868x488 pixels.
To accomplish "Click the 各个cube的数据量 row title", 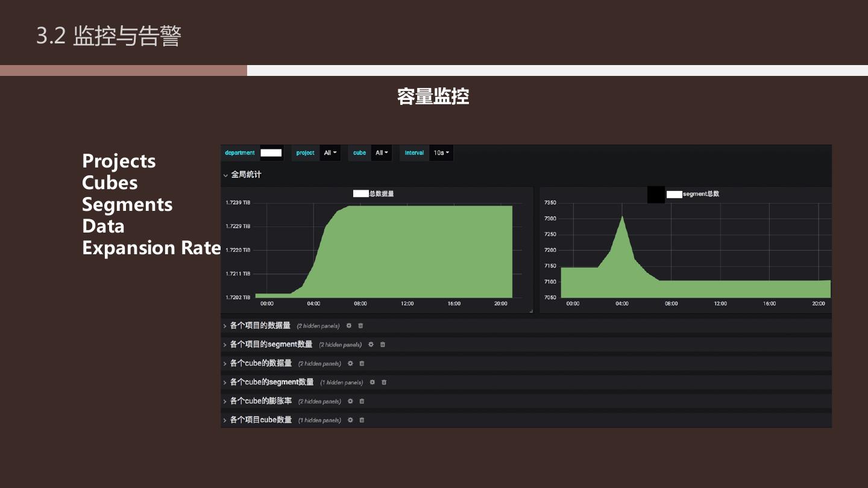I will pyautogui.click(x=261, y=363).
